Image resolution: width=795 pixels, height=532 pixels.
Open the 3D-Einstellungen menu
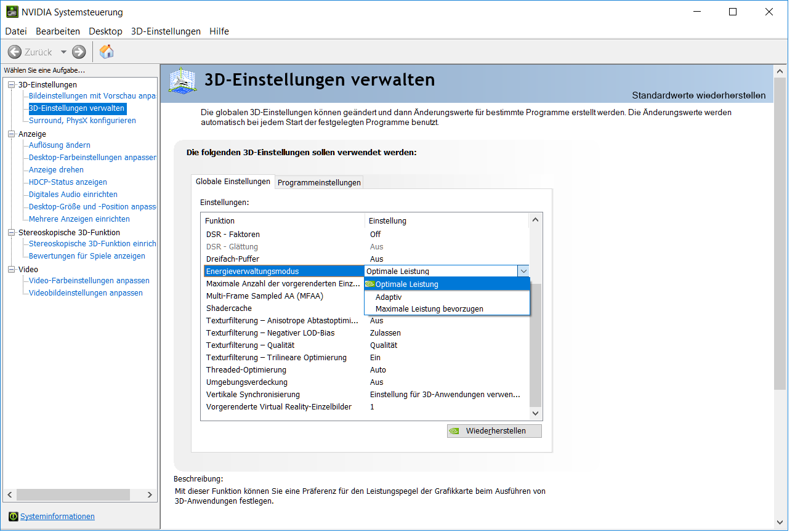tap(166, 31)
